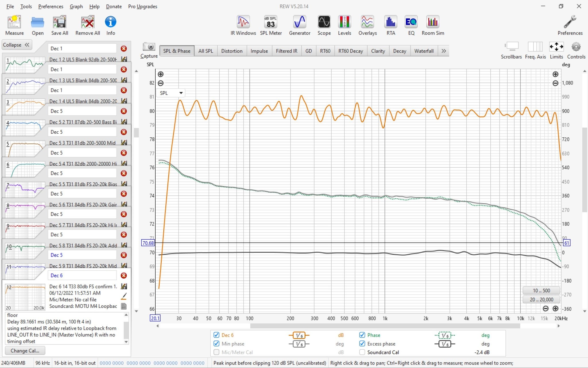Click the Remove All icon
The image size is (588, 368).
pos(88,26)
